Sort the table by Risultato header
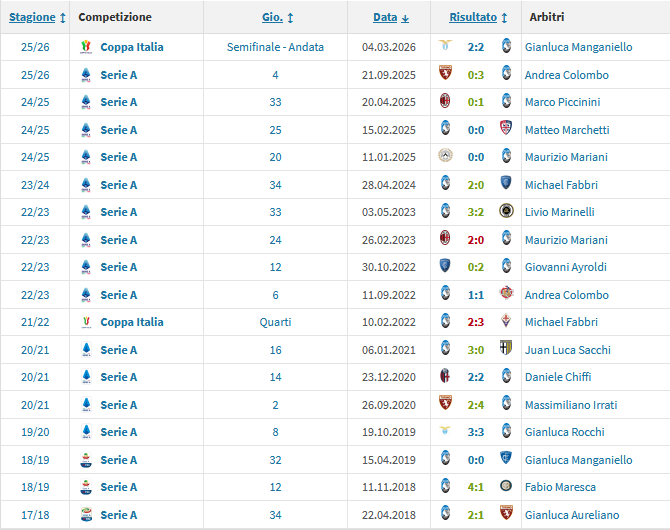Viewport: 670px width, 530px height. click(472, 17)
